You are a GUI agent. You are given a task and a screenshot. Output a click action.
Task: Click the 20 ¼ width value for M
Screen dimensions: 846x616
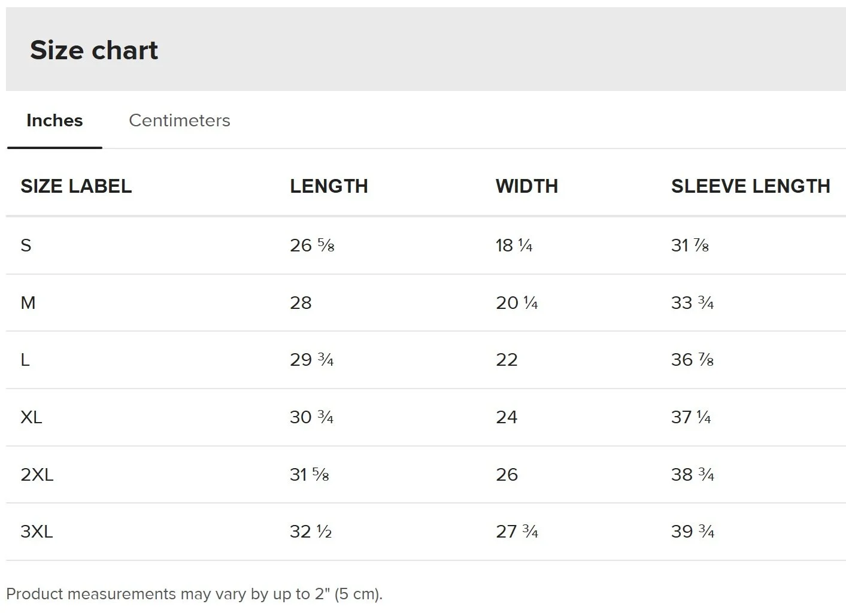tap(517, 303)
